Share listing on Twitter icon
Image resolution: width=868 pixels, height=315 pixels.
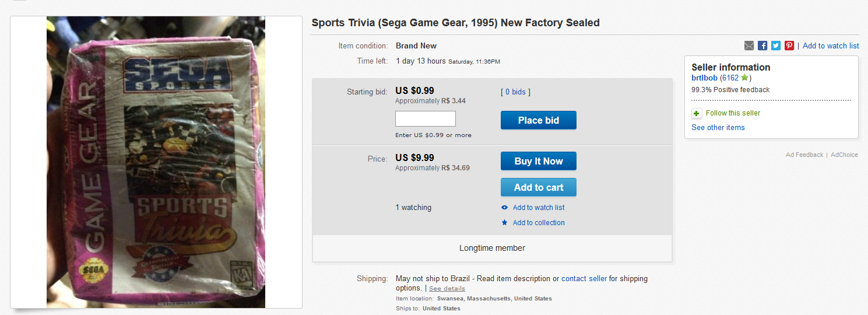pos(776,45)
